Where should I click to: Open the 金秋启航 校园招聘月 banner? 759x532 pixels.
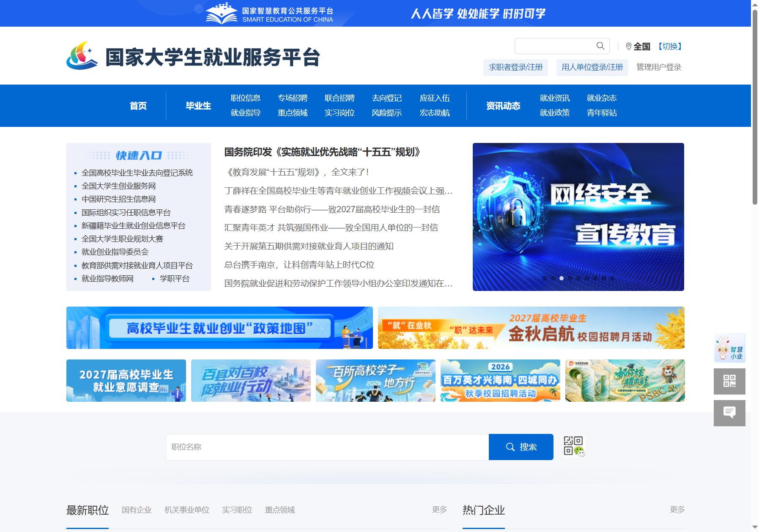tap(531, 328)
